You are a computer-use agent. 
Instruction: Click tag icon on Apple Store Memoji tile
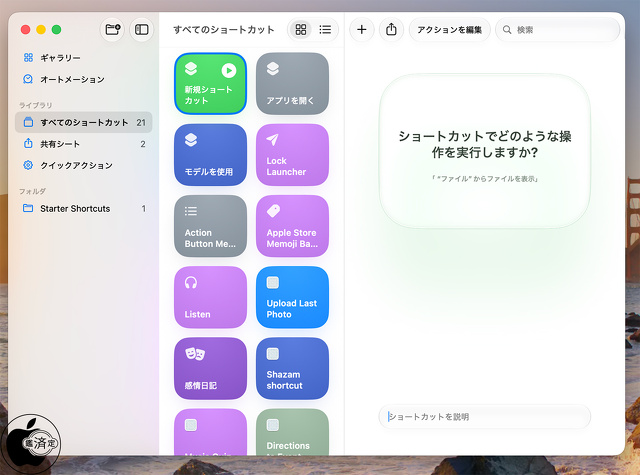click(273, 211)
